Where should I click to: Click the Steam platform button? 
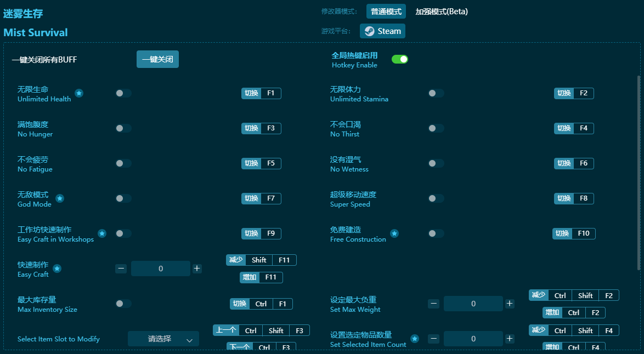[382, 31]
